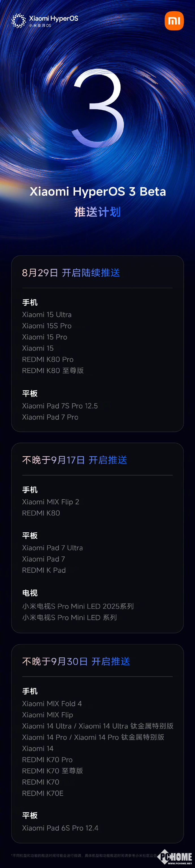The width and height of the screenshot is (195, 868).
Task: Click the footnote disclaimer text at bottom
Action: pos(84,856)
